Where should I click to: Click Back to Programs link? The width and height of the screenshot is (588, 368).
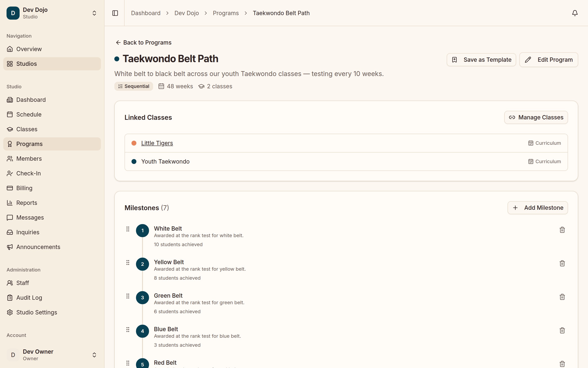[144, 43]
